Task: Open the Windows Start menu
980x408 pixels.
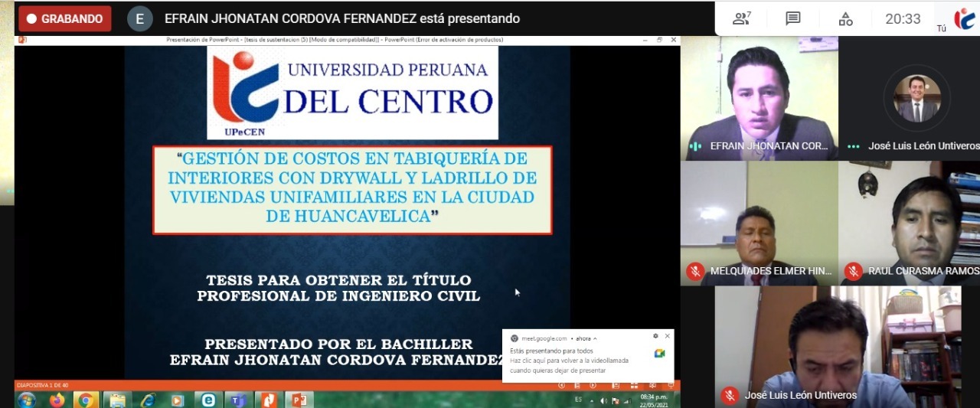Action: pyautogui.click(x=26, y=400)
